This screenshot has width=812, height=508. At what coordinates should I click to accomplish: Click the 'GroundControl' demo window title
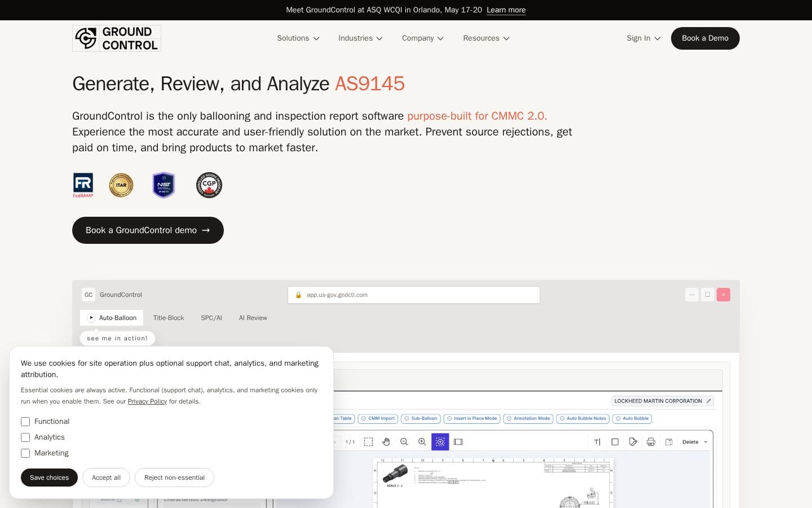(121, 295)
